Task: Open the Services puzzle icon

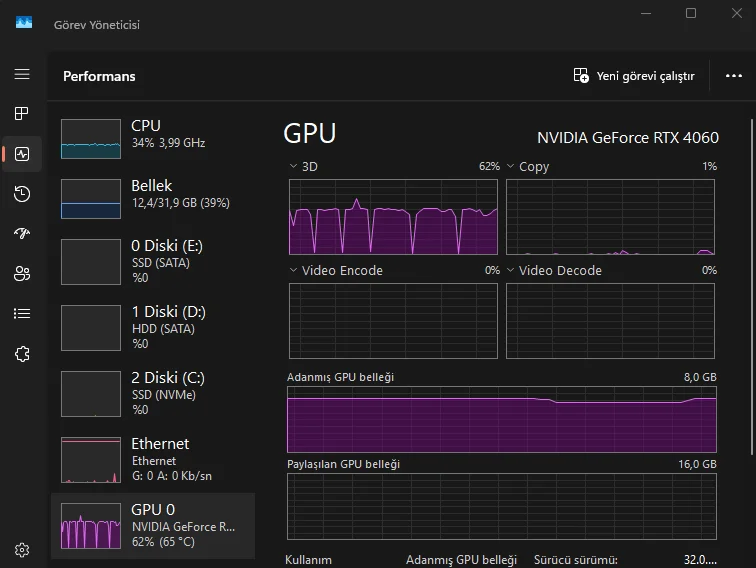Action: coord(22,353)
